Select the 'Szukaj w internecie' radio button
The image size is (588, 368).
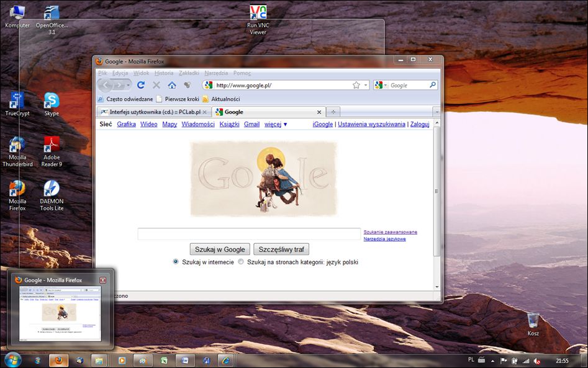point(176,262)
